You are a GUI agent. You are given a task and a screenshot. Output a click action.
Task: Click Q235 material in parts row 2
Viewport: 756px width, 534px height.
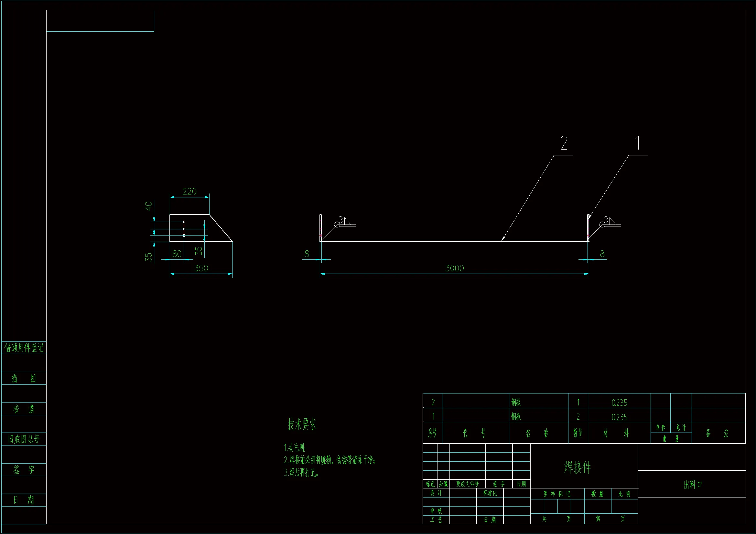click(x=619, y=403)
